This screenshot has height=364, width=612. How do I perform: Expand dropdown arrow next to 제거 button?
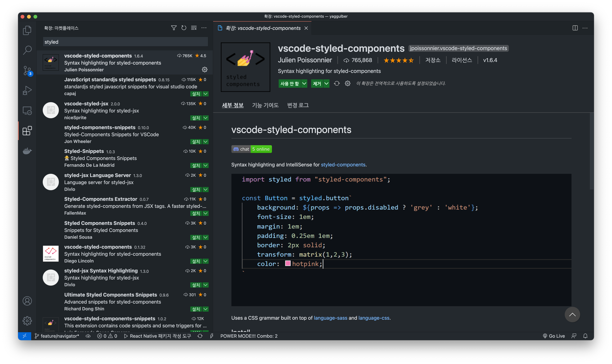(x=326, y=84)
